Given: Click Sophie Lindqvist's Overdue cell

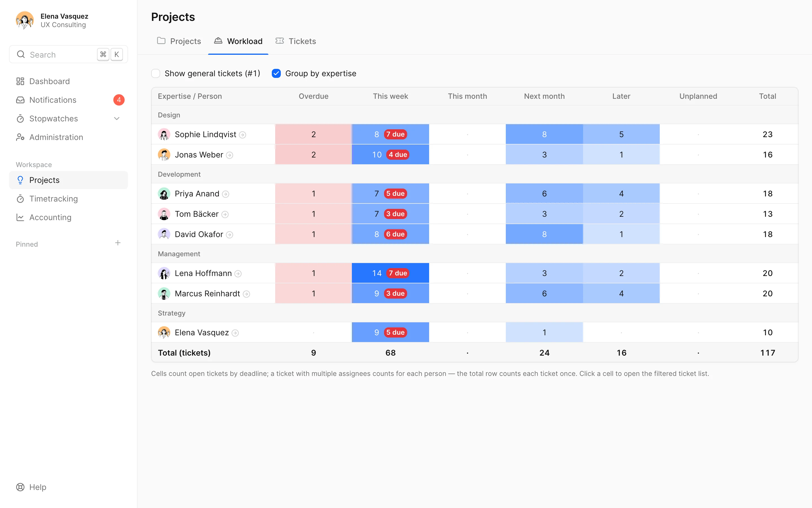Looking at the screenshot, I should coord(314,134).
